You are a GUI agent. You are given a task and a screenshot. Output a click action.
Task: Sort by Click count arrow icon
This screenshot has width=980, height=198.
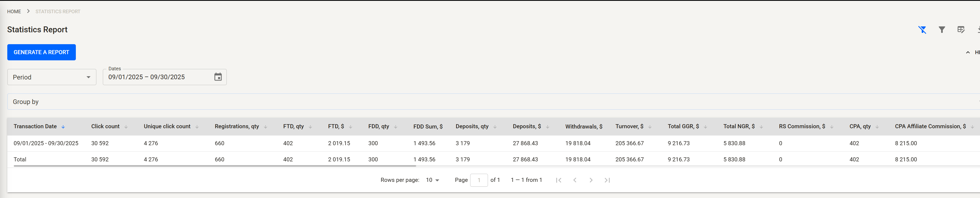(x=126, y=127)
